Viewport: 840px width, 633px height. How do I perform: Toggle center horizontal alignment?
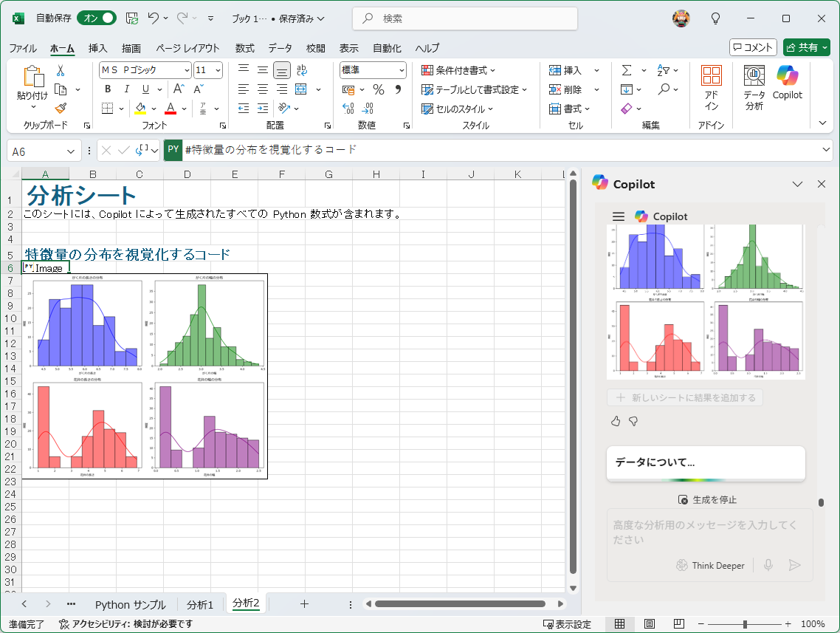pos(263,89)
